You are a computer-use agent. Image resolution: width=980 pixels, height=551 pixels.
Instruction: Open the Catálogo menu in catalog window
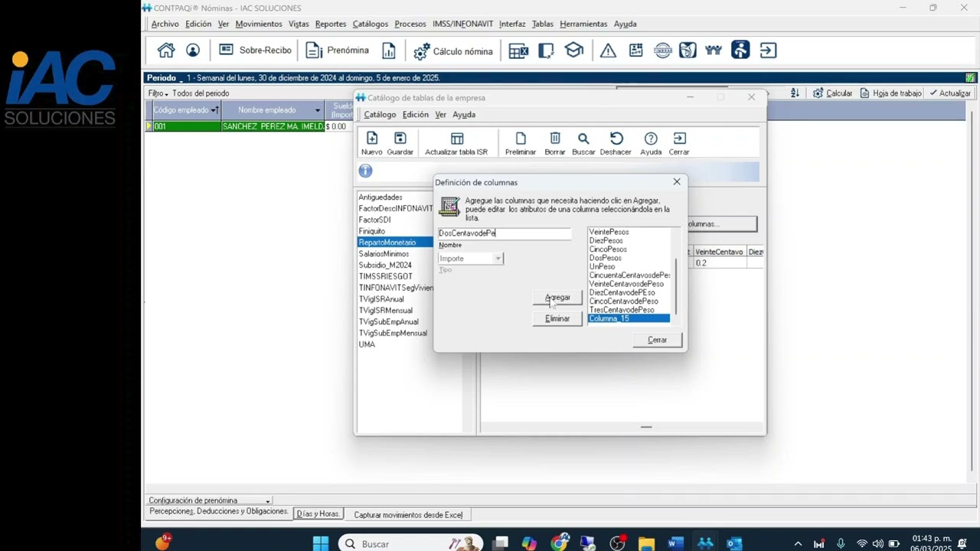(x=380, y=115)
